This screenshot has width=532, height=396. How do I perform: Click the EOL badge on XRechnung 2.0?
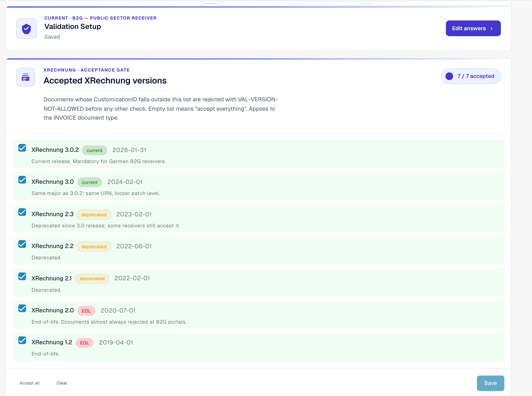[86, 311]
